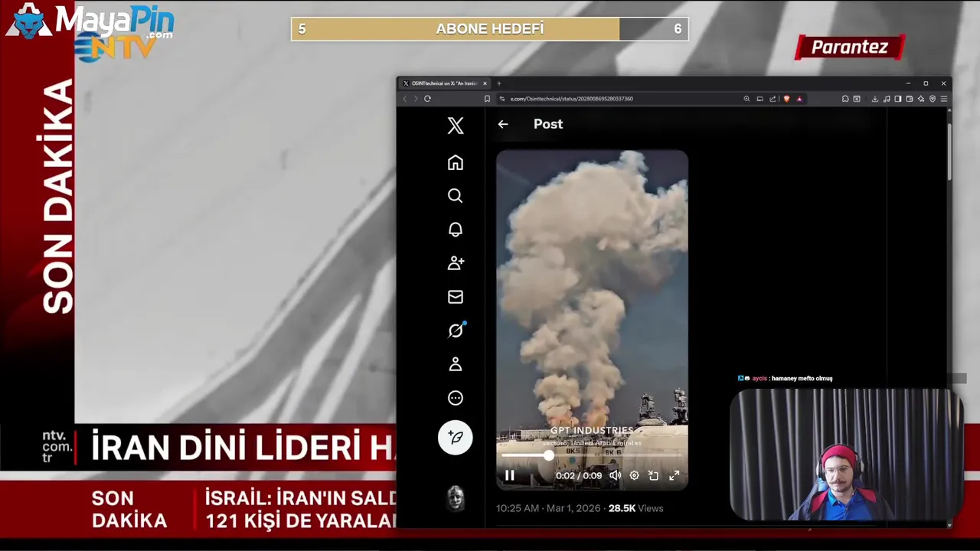This screenshot has width=980, height=551.
Task: Close the OSINTtechnical browser tab
Action: [485, 83]
